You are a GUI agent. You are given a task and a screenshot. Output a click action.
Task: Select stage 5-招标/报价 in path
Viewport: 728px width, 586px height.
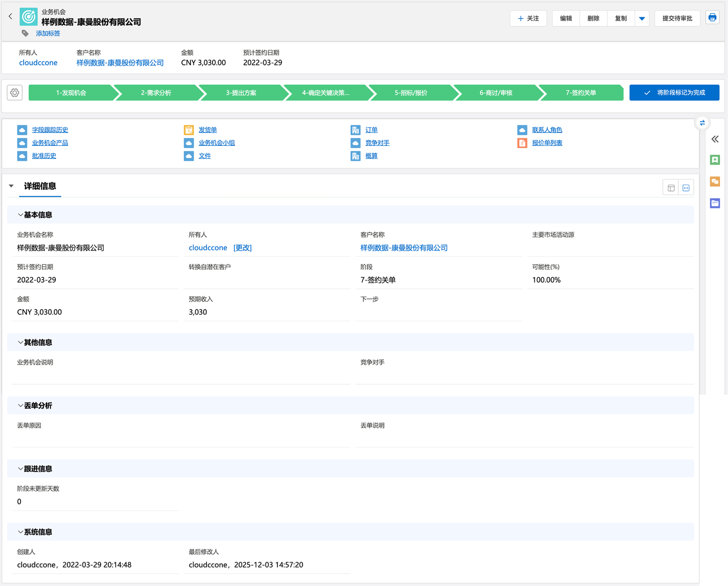411,93
